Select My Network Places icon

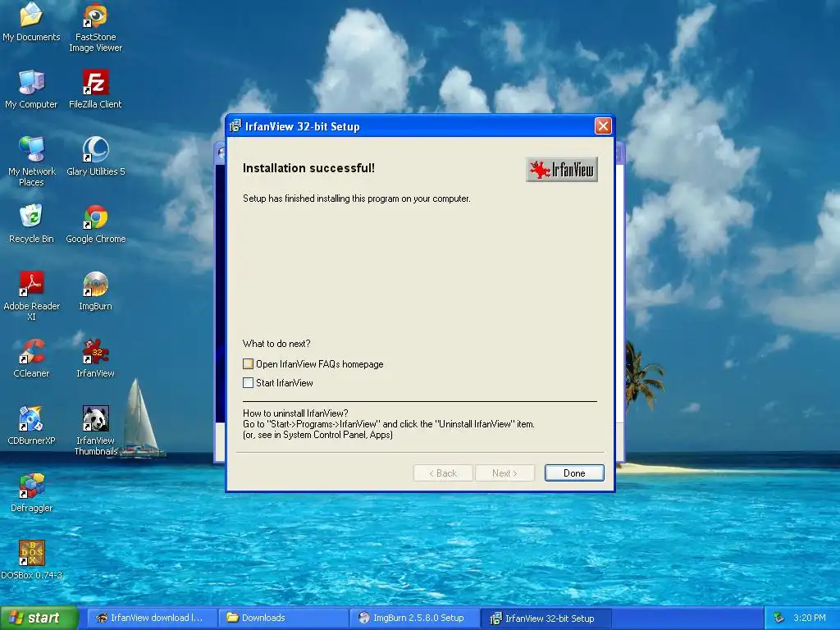[31, 162]
